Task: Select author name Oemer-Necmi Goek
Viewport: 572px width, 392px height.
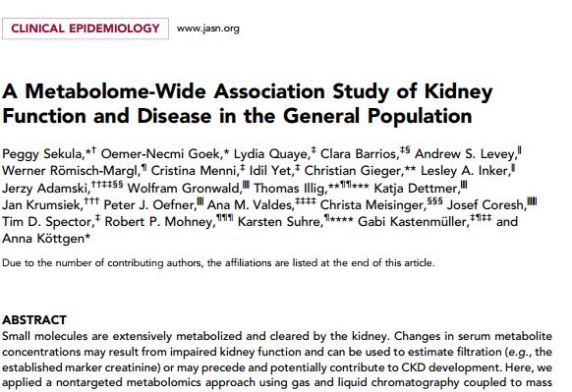Action: 161,154
